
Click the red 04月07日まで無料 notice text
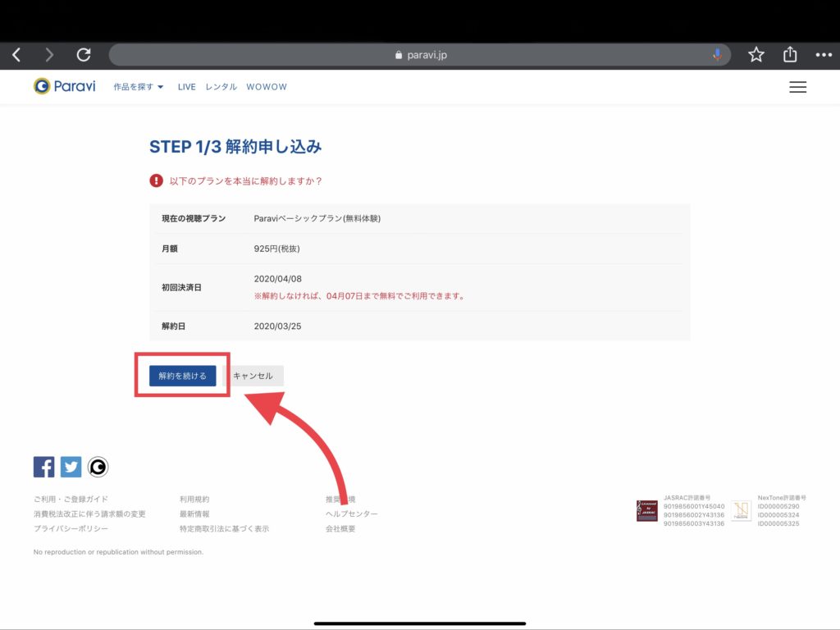359,295
